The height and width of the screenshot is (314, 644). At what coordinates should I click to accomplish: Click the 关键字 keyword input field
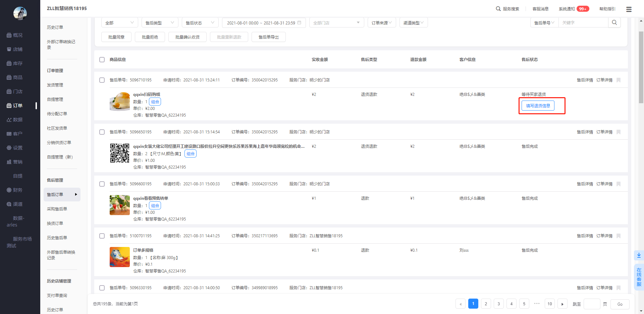point(583,23)
